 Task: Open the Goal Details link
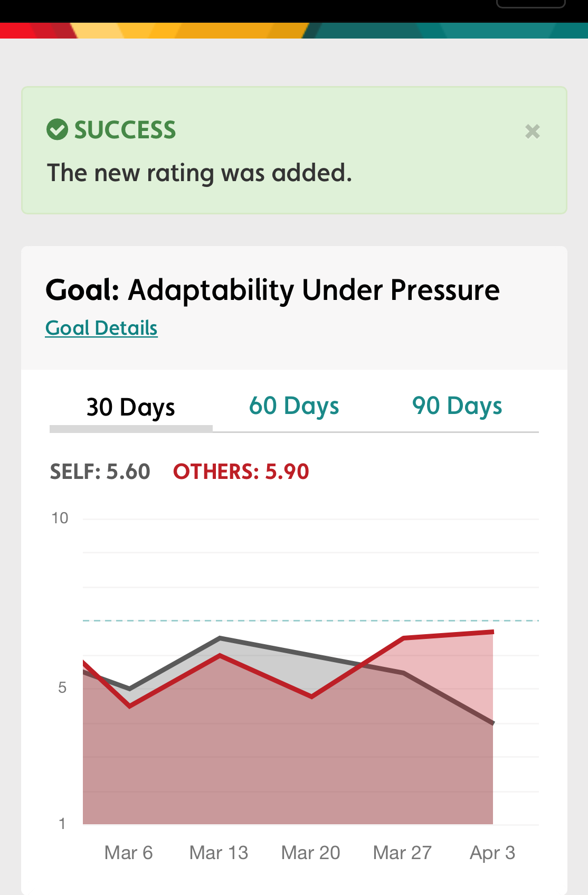(x=101, y=328)
